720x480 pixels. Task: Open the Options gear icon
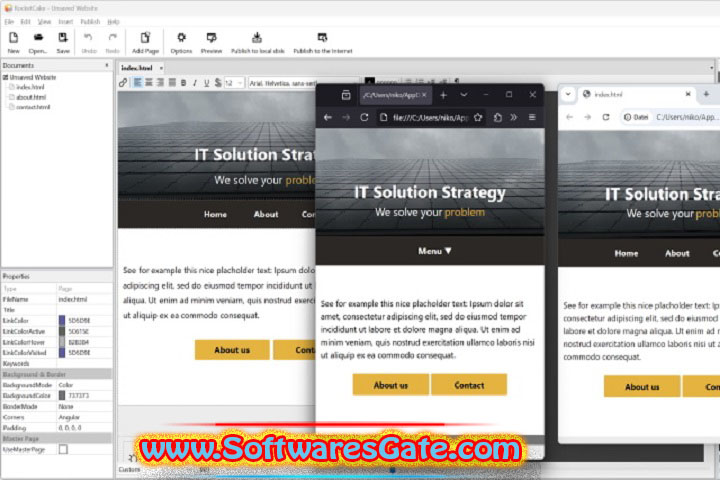click(x=181, y=38)
